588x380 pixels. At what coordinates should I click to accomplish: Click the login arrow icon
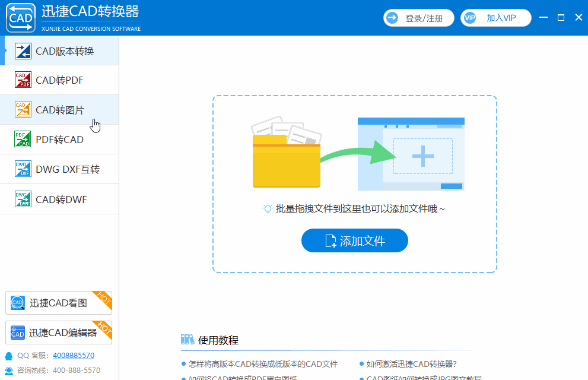(x=392, y=18)
